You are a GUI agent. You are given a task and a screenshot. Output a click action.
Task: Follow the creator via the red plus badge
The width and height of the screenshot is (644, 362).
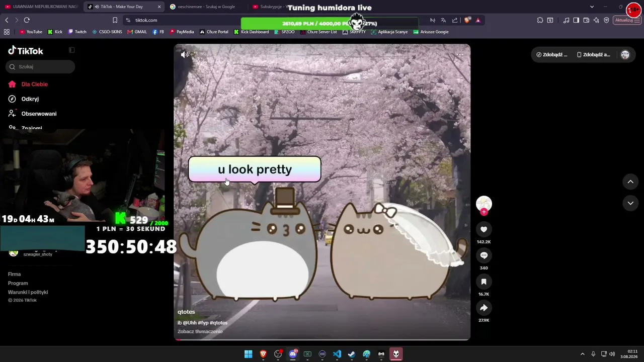484,212
